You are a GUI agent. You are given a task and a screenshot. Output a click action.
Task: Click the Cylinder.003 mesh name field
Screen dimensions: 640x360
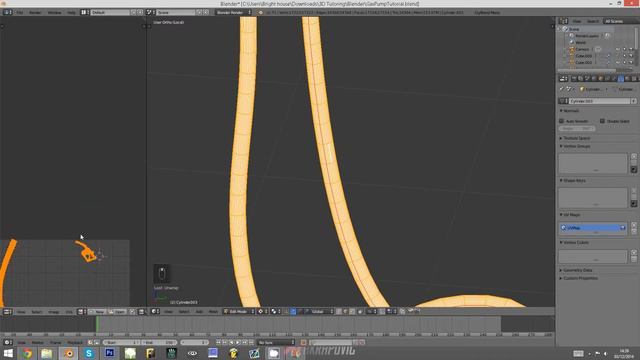[x=600, y=101]
